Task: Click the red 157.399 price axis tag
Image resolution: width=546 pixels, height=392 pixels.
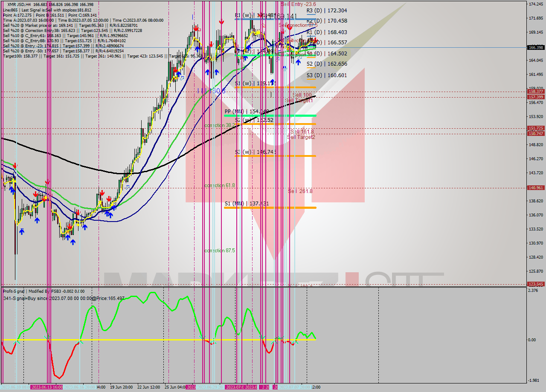Action: click(x=536, y=97)
